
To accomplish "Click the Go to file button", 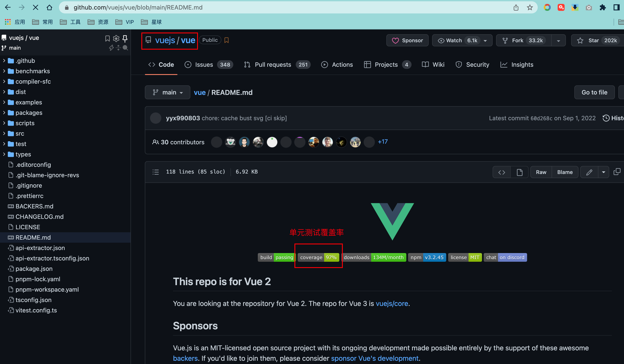I will pos(594,92).
